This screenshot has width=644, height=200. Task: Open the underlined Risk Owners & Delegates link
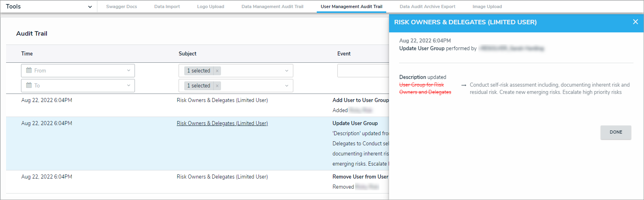pyautogui.click(x=222, y=123)
